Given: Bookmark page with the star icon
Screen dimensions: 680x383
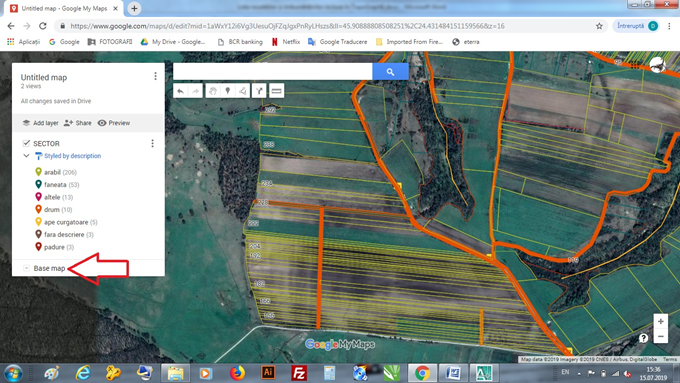Looking at the screenshot, I should [599, 26].
